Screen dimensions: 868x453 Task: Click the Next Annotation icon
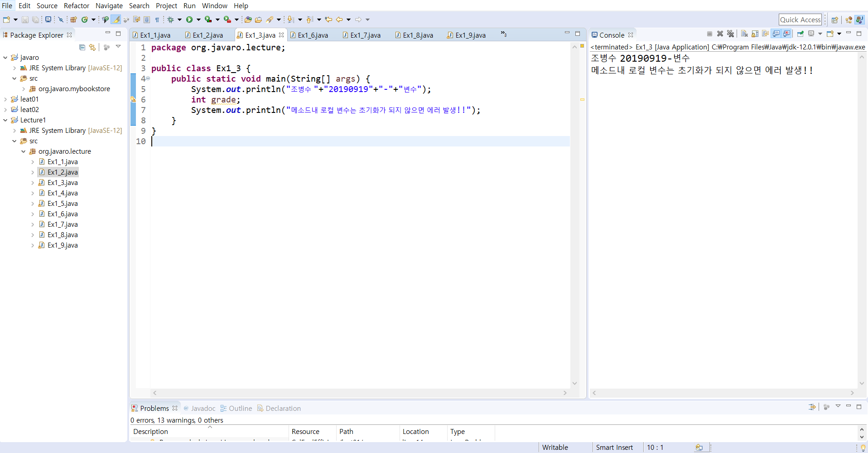coord(291,19)
